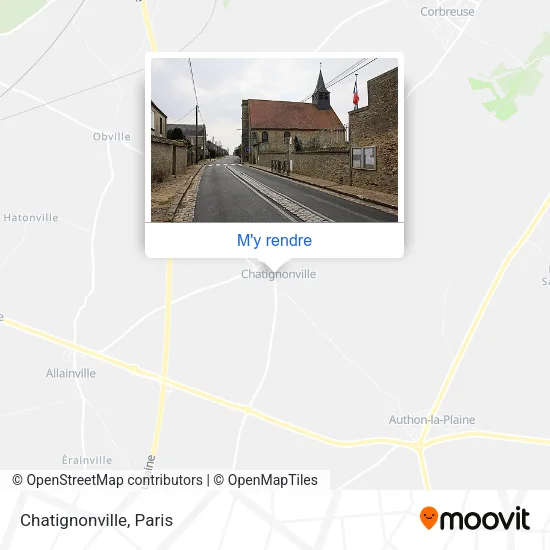Select the Chatignonville map label
Viewport: 550px width, 550px height.
[x=279, y=274]
